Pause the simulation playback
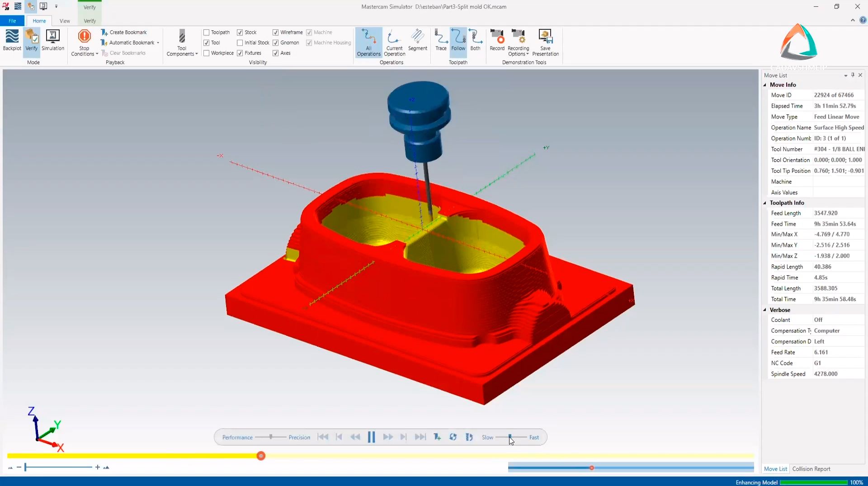Screen dimensions: 868x486 coord(372,437)
